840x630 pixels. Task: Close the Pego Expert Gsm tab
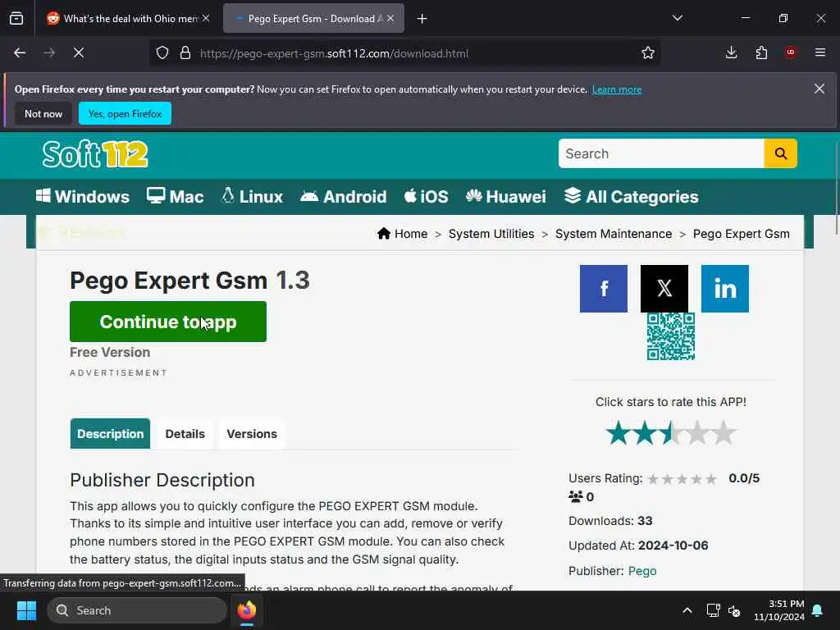pos(390,18)
